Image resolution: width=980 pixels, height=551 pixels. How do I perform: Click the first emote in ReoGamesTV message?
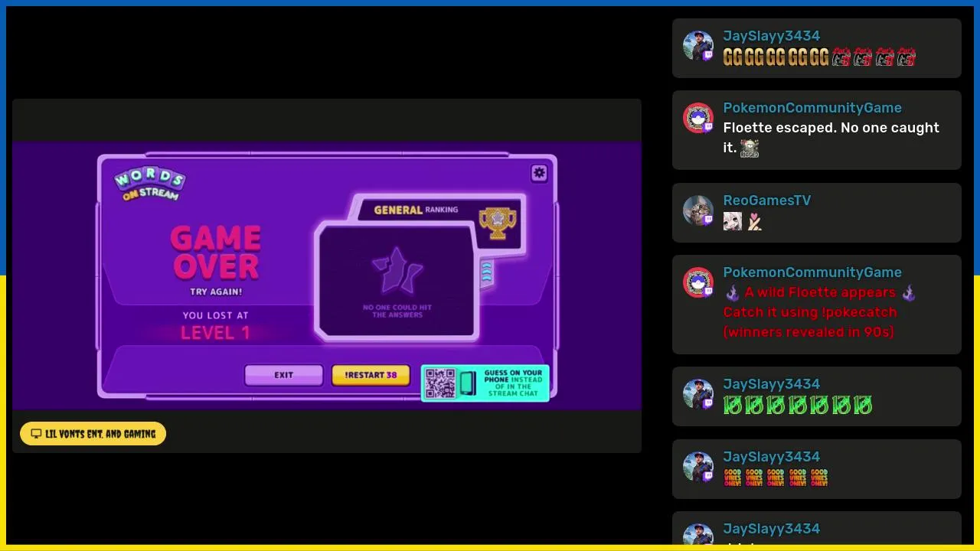pyautogui.click(x=733, y=222)
